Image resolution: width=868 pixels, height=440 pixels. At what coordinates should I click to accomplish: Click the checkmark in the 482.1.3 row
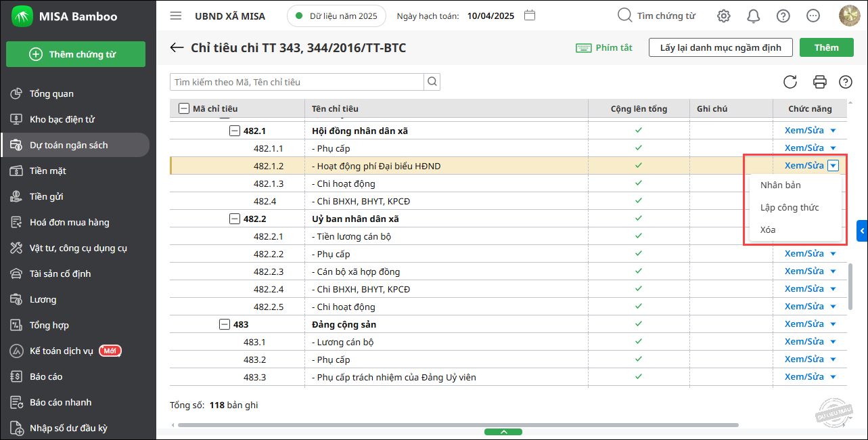click(x=639, y=183)
